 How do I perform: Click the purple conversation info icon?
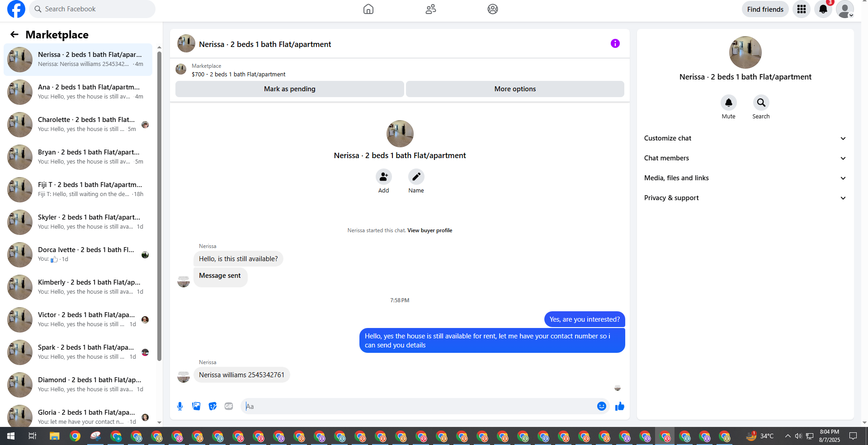tap(615, 43)
